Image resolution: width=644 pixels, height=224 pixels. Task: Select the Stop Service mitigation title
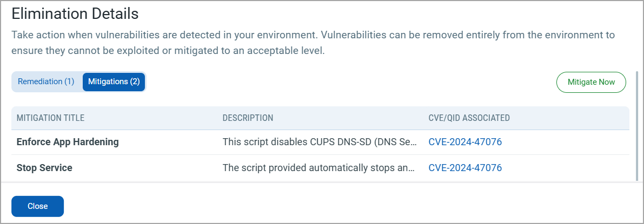click(44, 168)
